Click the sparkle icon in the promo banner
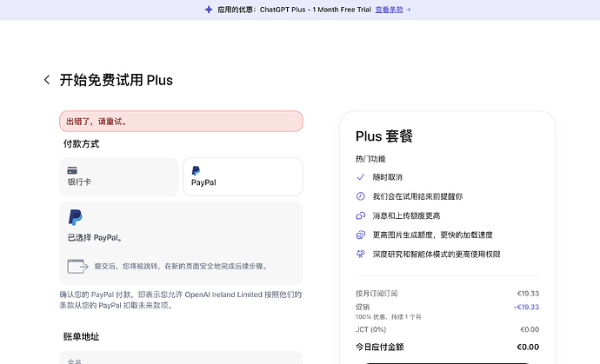The width and height of the screenshot is (600, 364). click(209, 10)
